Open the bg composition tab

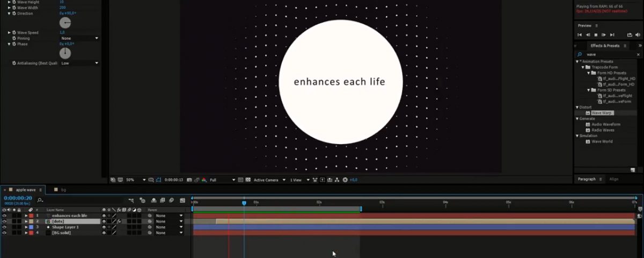(x=64, y=190)
